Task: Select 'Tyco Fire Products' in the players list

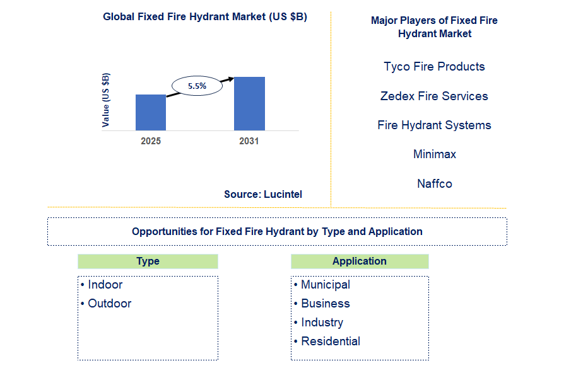Action: 434,67
